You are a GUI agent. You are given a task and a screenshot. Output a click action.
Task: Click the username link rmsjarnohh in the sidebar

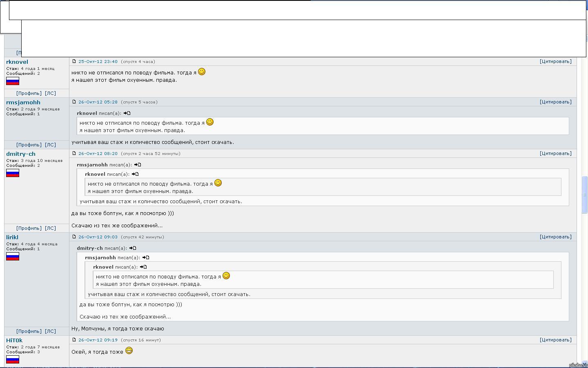coord(23,102)
